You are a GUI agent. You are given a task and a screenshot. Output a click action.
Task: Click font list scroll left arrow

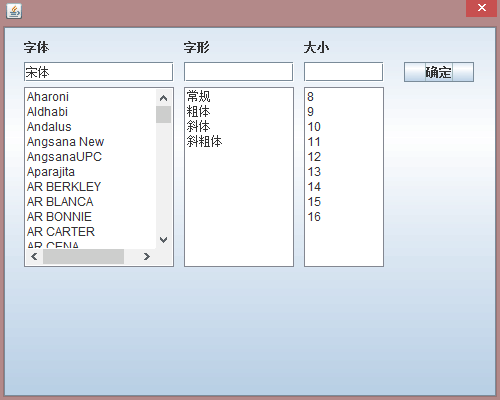pos(34,256)
